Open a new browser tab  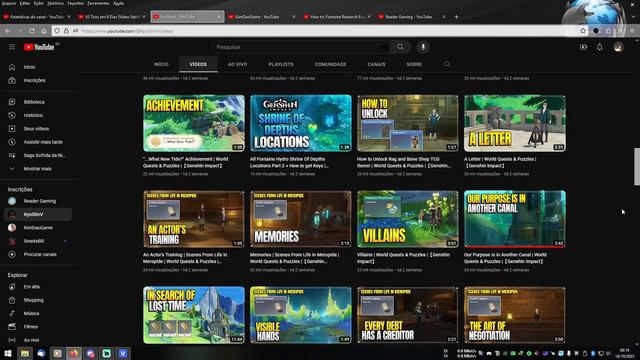point(456,17)
